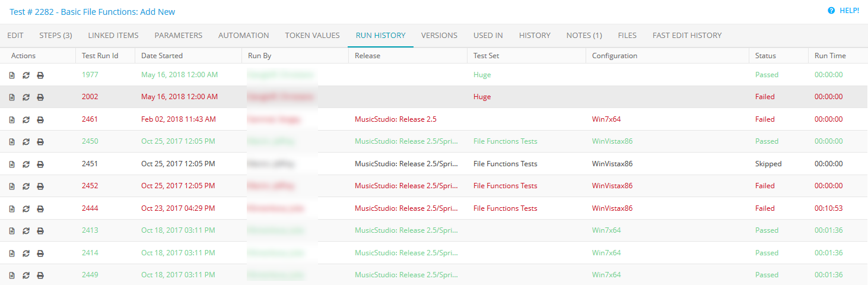Click the re-run icon for test run 2002
Screen dimensions: 868x285
click(26, 97)
